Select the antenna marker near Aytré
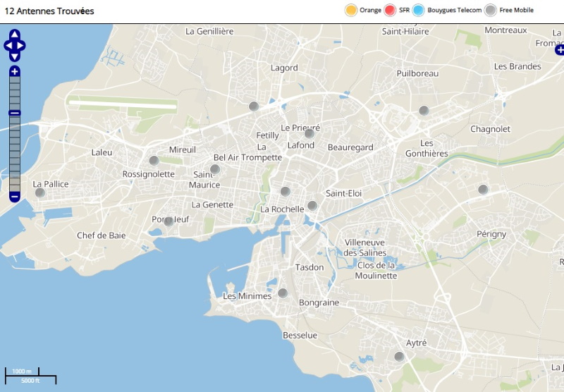 coord(399,357)
